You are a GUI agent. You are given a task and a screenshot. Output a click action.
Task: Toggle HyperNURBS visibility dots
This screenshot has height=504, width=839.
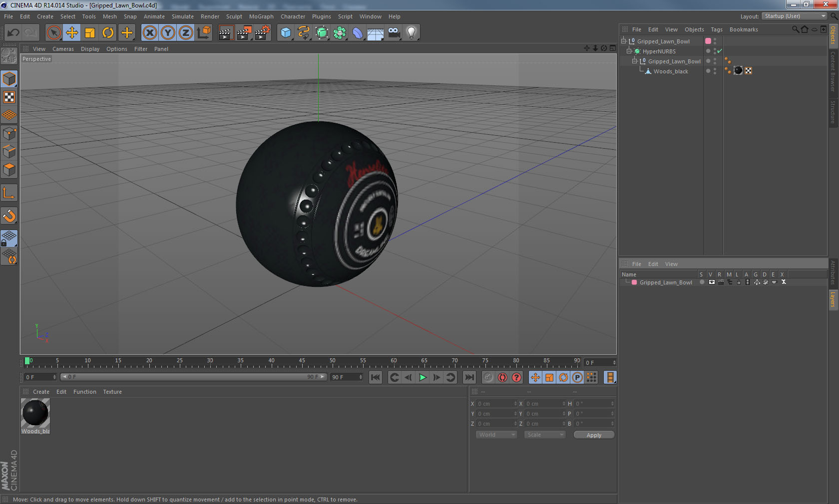point(715,51)
